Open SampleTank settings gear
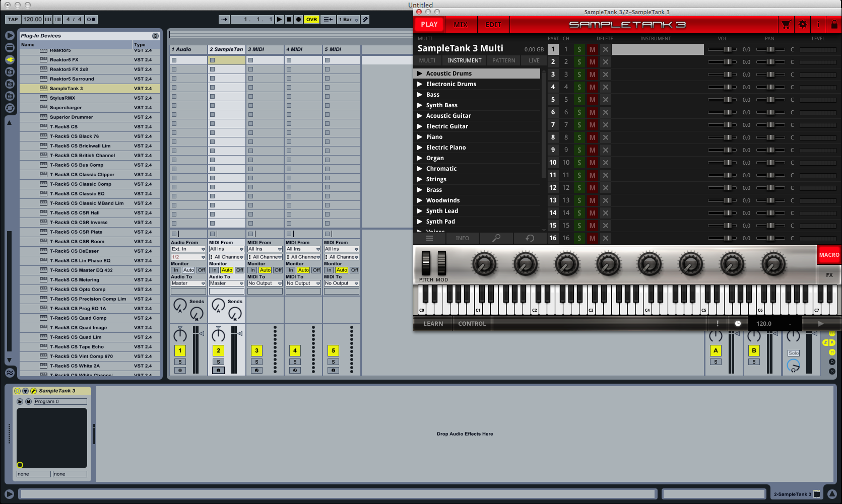Viewport: 842px width, 504px height. pos(802,24)
